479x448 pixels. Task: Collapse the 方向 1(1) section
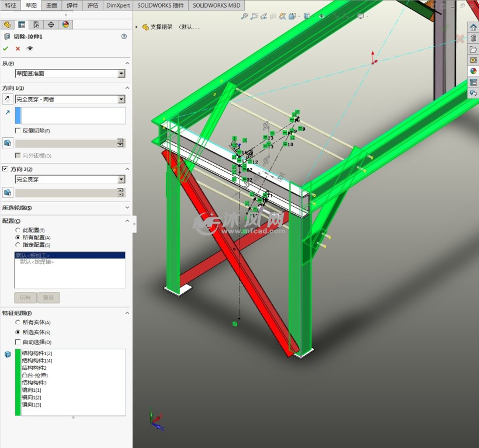pyautogui.click(x=127, y=88)
